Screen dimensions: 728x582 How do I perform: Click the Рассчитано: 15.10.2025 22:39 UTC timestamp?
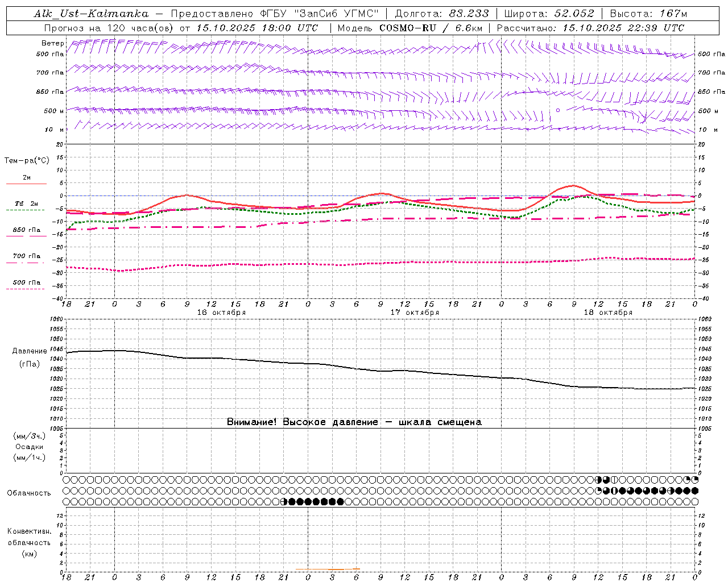[590, 28]
